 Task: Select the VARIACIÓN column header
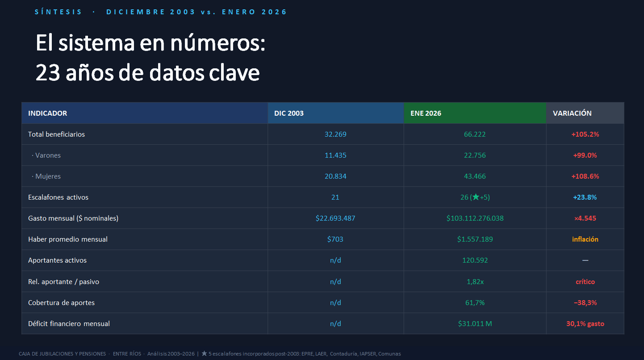(x=572, y=113)
